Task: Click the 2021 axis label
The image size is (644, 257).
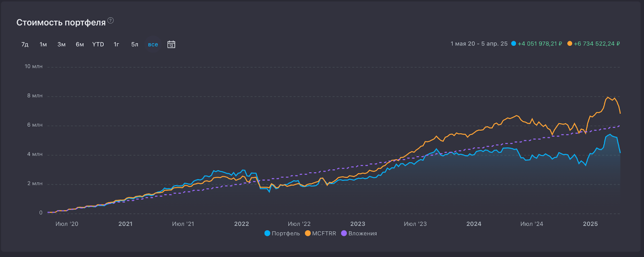Action: click(125, 224)
